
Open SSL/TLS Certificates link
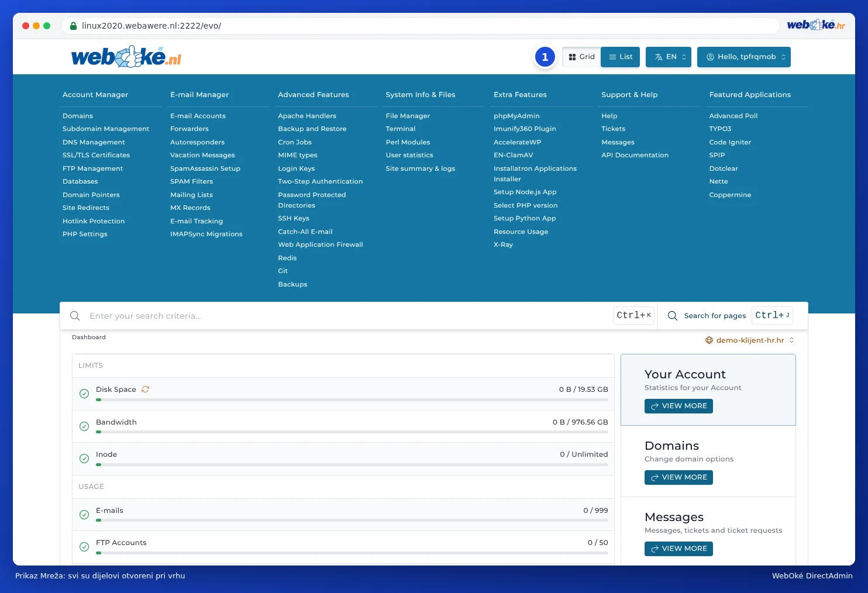pyautogui.click(x=97, y=155)
